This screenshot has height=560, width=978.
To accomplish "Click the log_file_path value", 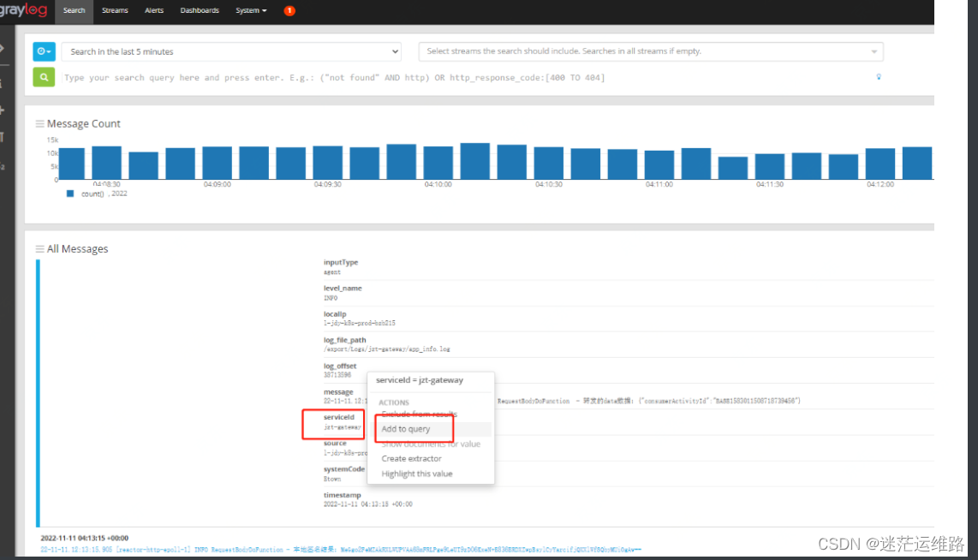I will coord(387,349).
